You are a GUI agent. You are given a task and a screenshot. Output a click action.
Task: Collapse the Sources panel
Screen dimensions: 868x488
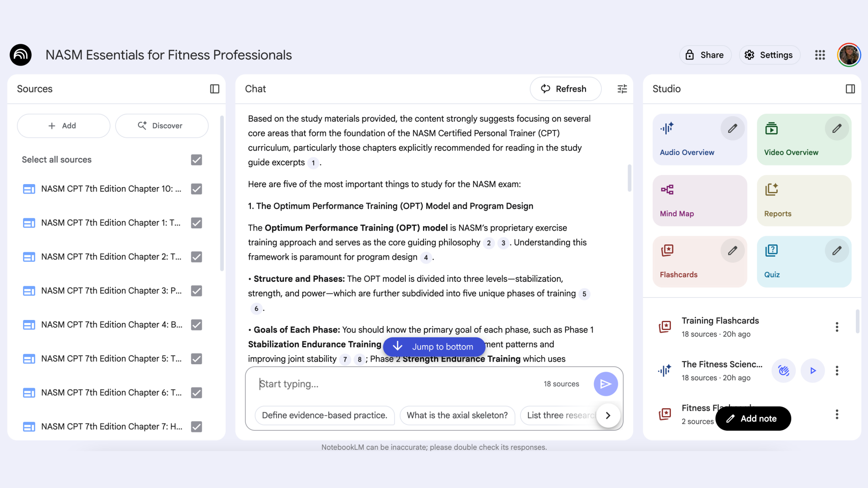(x=214, y=89)
